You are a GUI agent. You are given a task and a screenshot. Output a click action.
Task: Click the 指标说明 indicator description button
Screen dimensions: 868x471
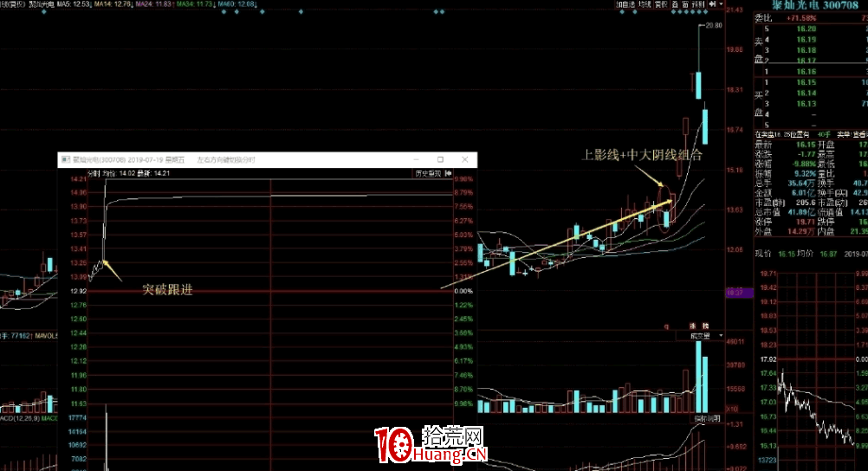pos(708,419)
